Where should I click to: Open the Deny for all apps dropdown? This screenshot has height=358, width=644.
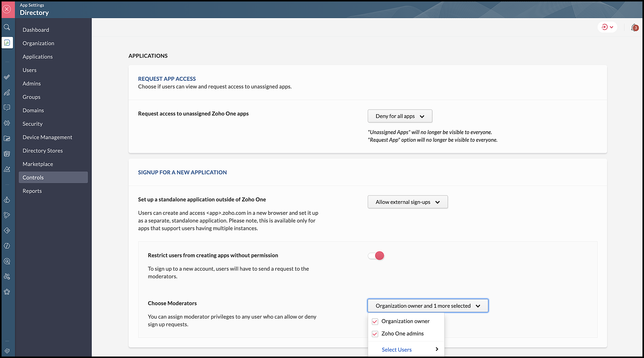[400, 116]
